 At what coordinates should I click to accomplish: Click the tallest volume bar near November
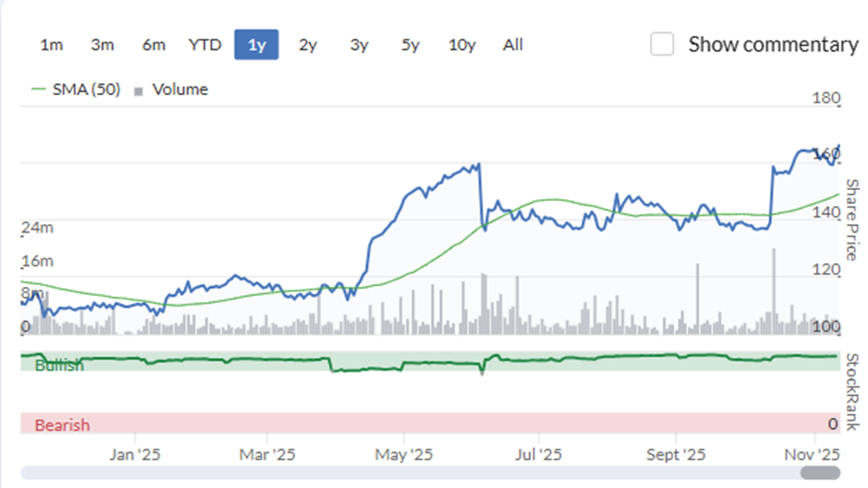pos(774,291)
